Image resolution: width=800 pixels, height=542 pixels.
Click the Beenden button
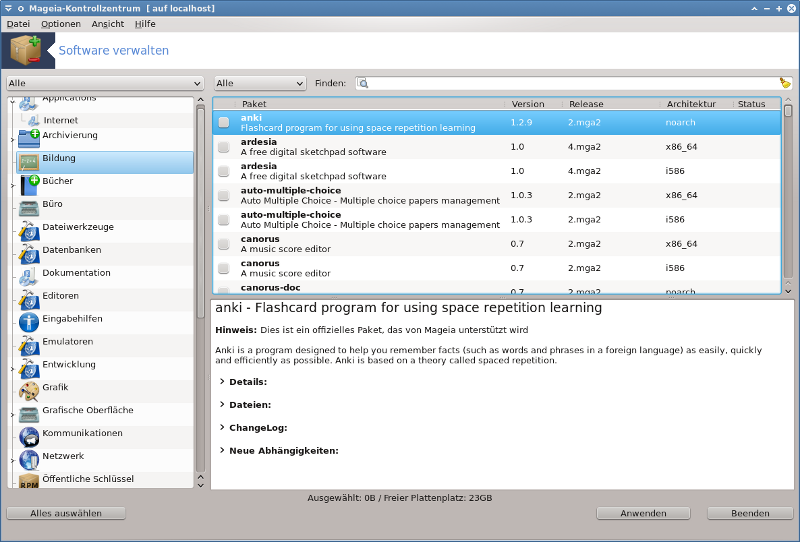pyautogui.click(x=750, y=513)
